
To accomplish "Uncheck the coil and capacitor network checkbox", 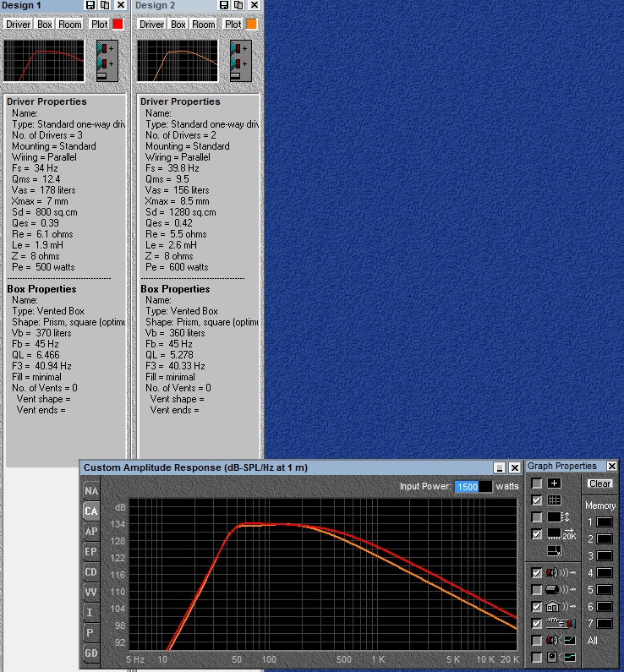I will tap(537, 624).
